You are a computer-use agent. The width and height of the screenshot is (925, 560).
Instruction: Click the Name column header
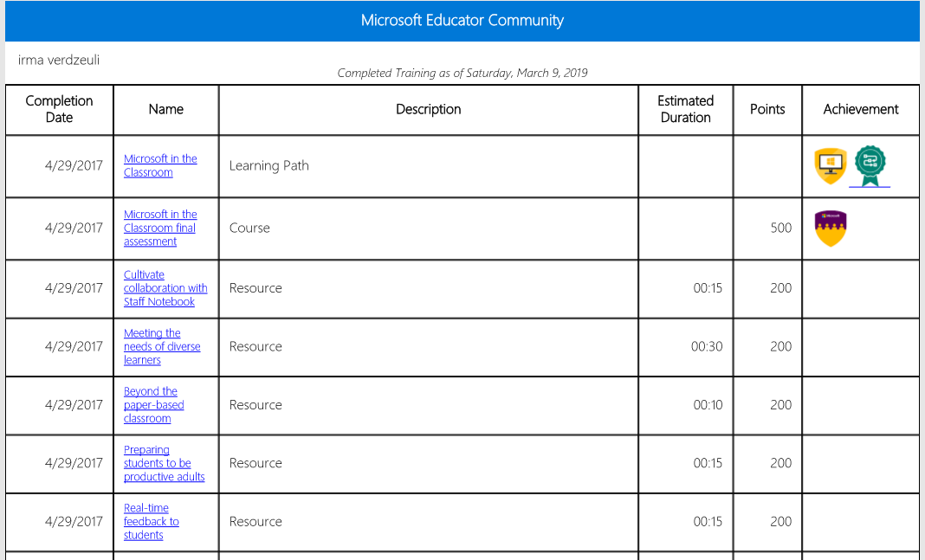point(165,109)
